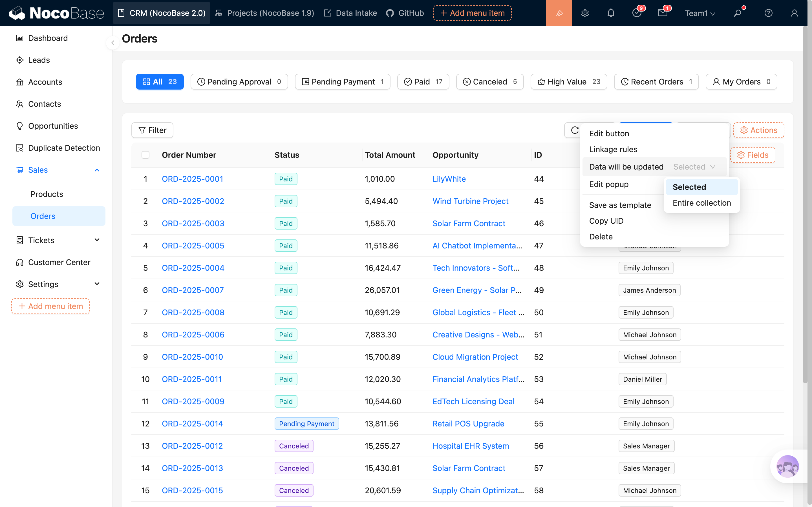Open the user profile icon
The height and width of the screenshot is (507, 812).
(794, 13)
